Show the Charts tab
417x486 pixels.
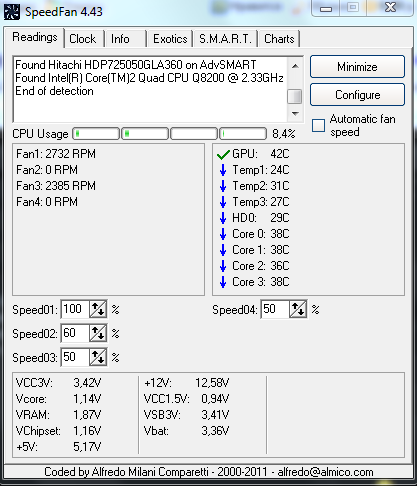tap(279, 39)
